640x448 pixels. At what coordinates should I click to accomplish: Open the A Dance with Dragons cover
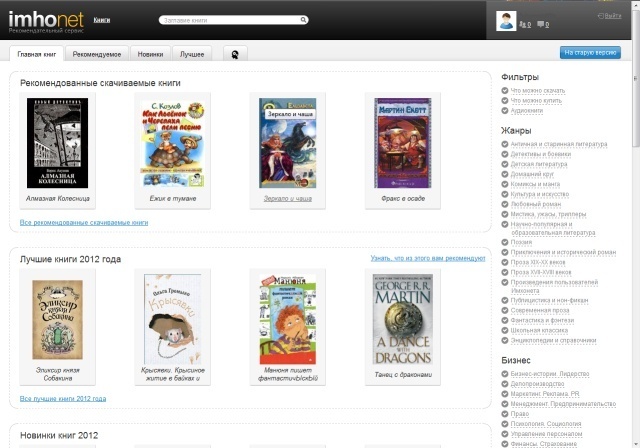(403, 319)
